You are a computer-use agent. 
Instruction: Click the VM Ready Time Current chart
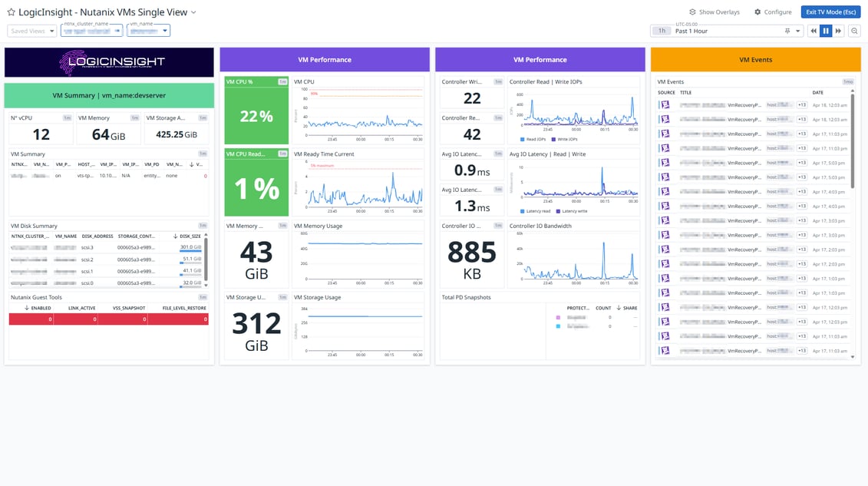tap(358, 186)
